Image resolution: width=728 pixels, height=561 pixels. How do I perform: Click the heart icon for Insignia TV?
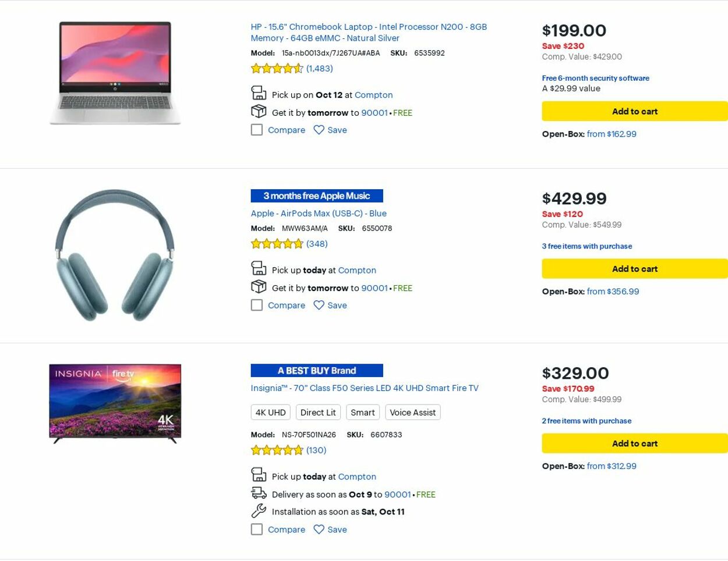[319, 529]
